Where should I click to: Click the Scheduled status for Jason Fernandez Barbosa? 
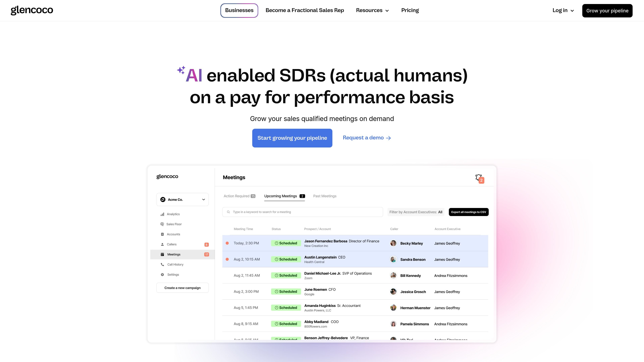click(x=286, y=243)
